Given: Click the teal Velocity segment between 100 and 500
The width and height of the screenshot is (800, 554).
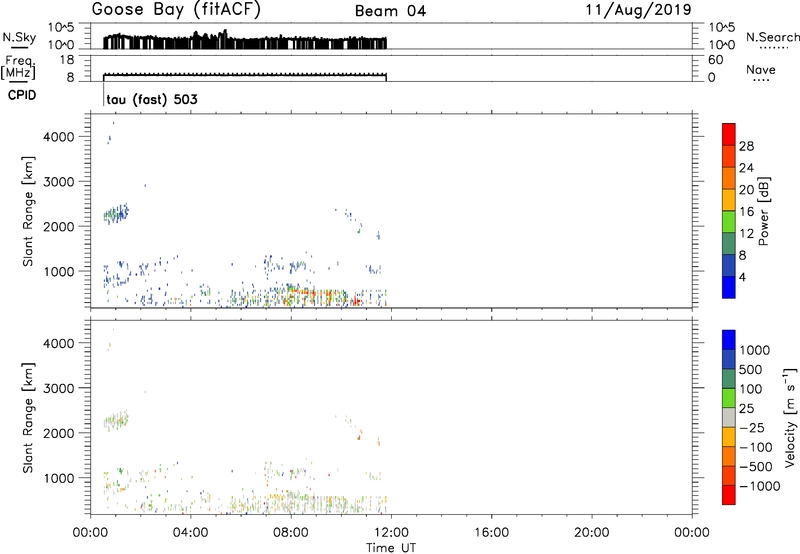Looking at the screenshot, I should click(x=729, y=379).
